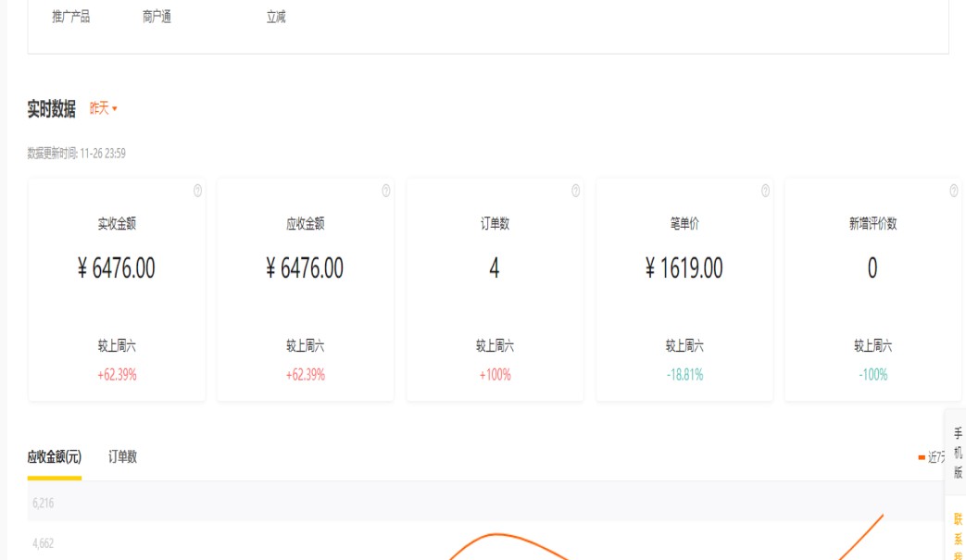Open the 手机版 side panel button
This screenshot has width=966, height=560.
958,453
